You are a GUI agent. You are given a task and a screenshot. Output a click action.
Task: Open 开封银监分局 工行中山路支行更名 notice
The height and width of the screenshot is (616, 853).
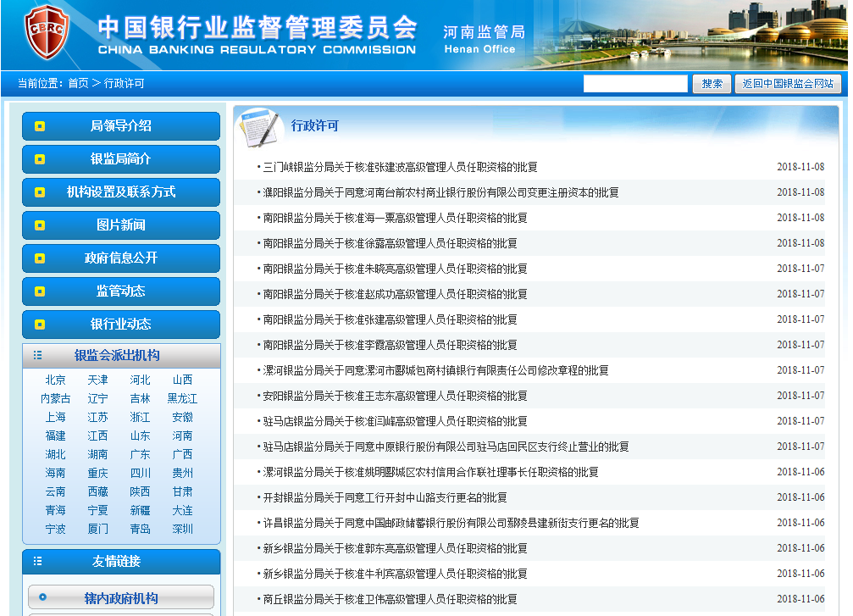coord(385,497)
